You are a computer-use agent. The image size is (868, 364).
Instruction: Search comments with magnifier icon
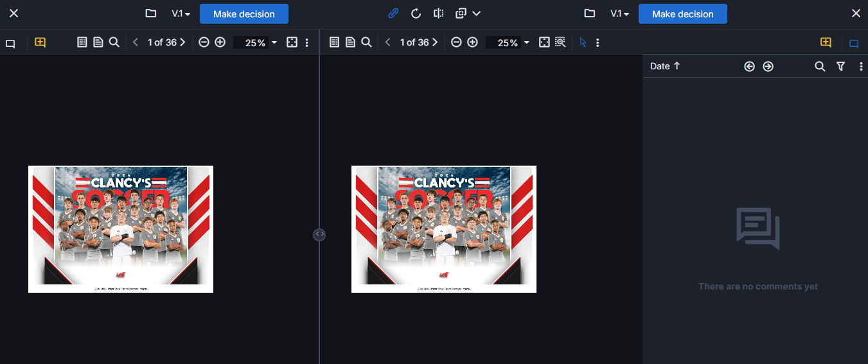(x=820, y=66)
